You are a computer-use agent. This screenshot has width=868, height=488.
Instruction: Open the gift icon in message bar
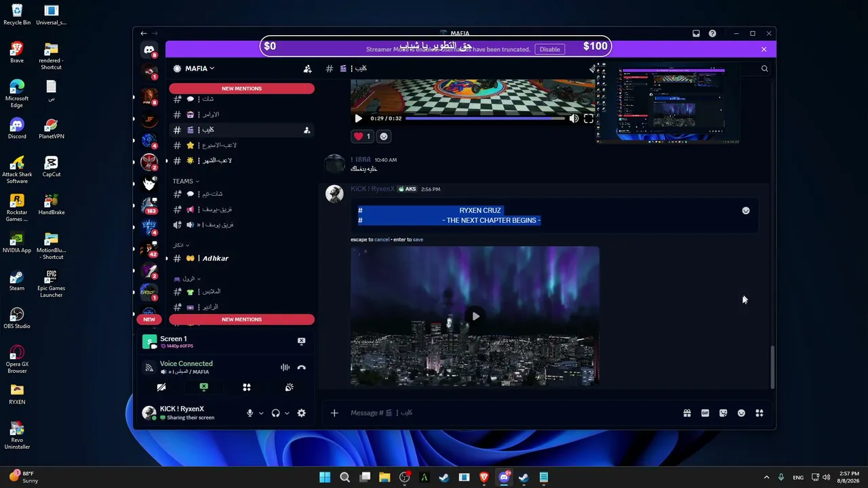tap(687, 413)
